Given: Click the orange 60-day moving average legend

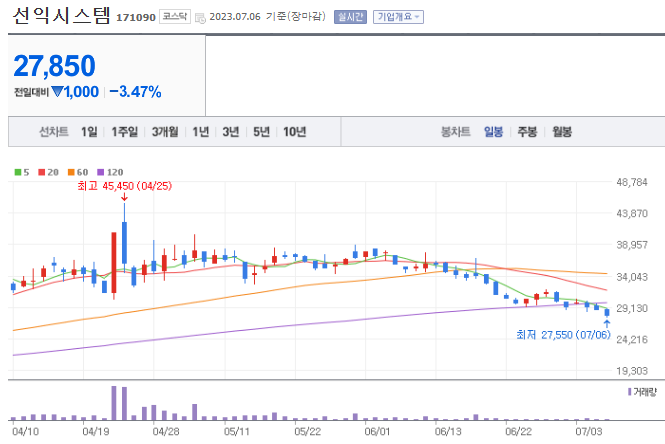Looking at the screenshot, I should click(x=78, y=172).
